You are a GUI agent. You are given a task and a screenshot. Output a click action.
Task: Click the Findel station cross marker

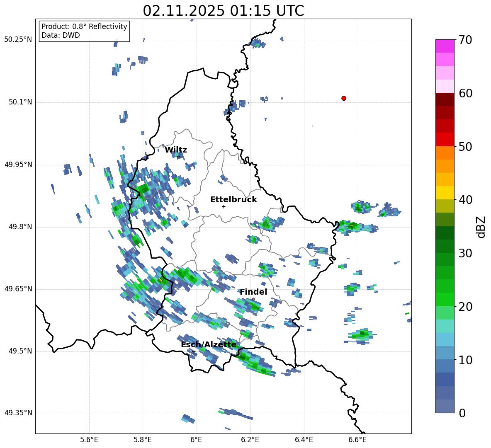pos(253,299)
